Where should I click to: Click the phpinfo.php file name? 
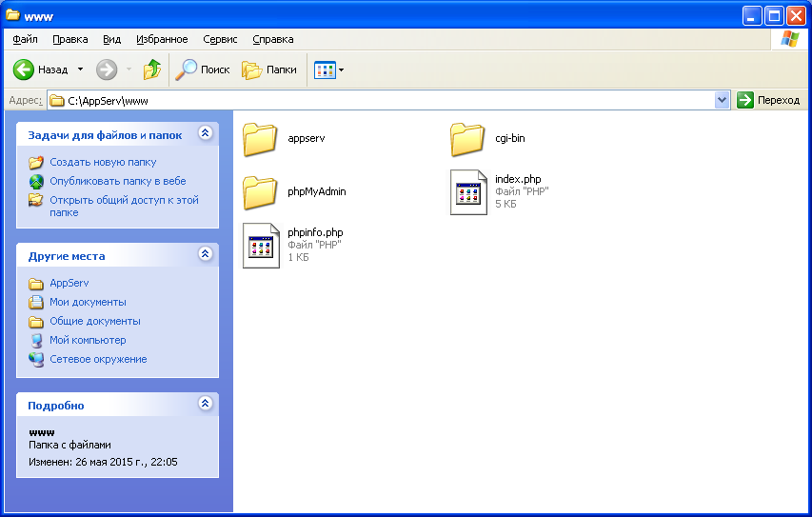coord(315,232)
